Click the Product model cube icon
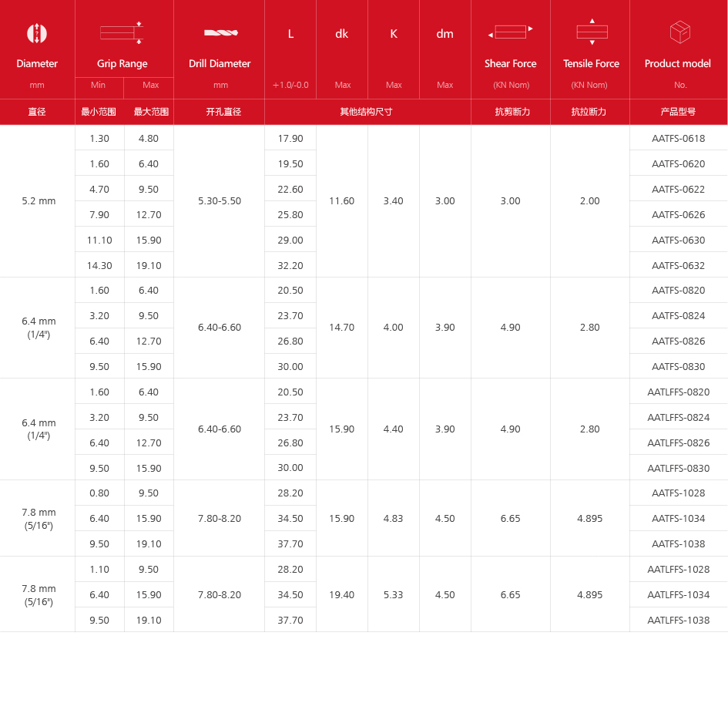This screenshot has width=728, height=720. point(679,32)
